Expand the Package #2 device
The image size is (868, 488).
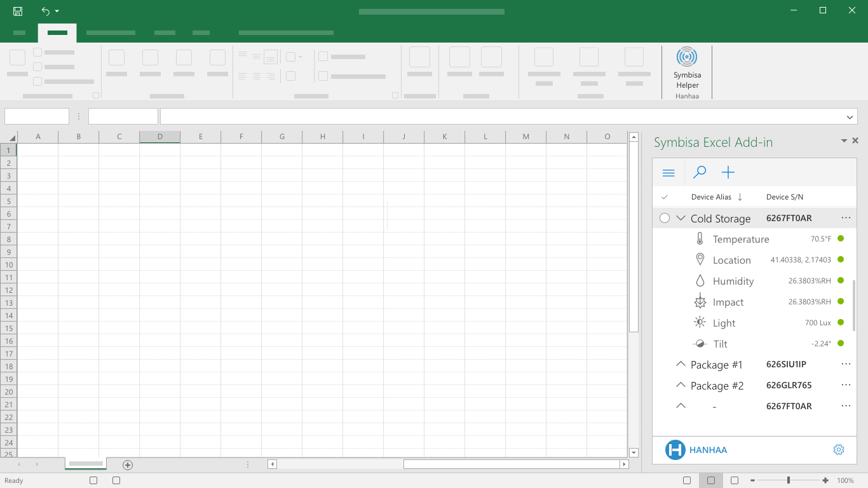coord(681,385)
